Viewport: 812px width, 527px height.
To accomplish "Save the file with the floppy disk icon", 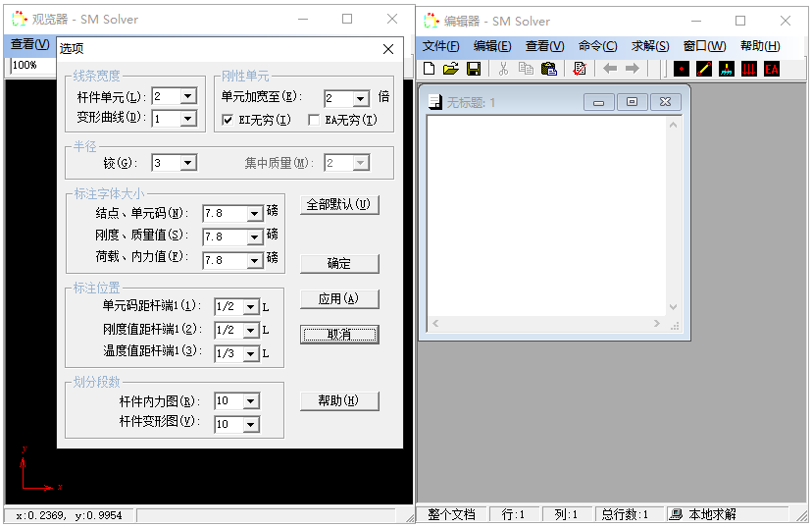I will coord(474,69).
